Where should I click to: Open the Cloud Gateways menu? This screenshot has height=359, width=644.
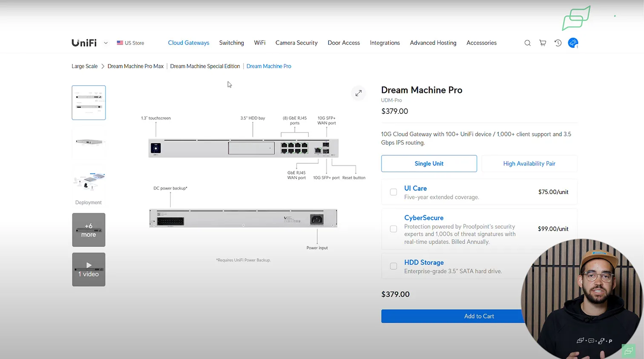(x=188, y=43)
